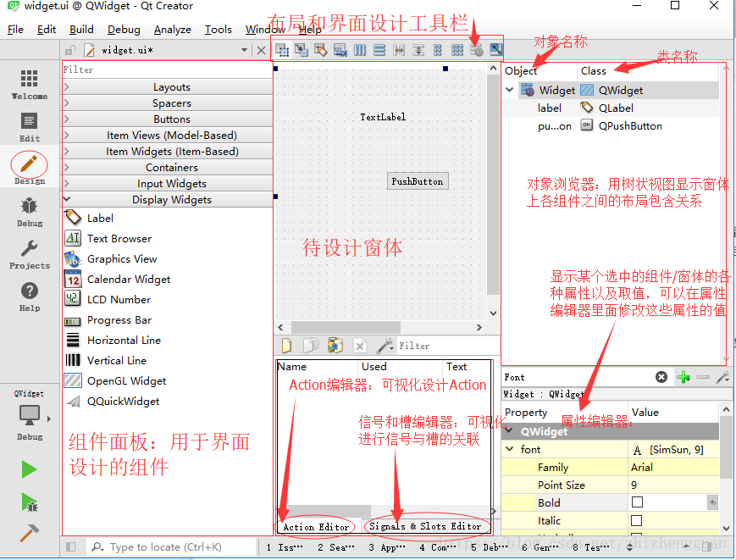Collapse the Display Widgets category
The image size is (736, 560).
(168, 200)
